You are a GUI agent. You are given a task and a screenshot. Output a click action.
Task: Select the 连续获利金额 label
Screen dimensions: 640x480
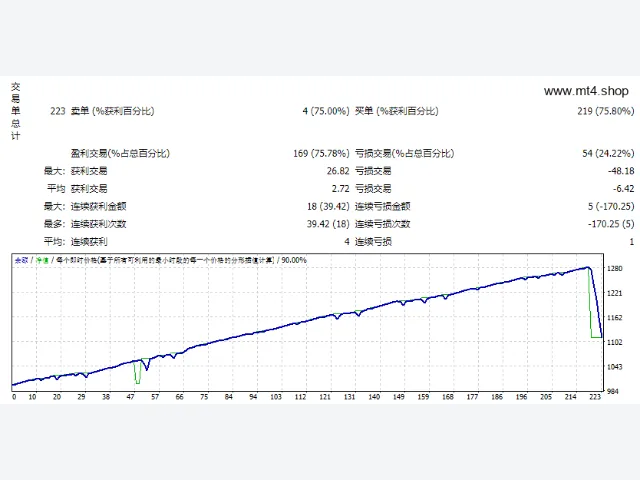pyautogui.click(x=98, y=207)
